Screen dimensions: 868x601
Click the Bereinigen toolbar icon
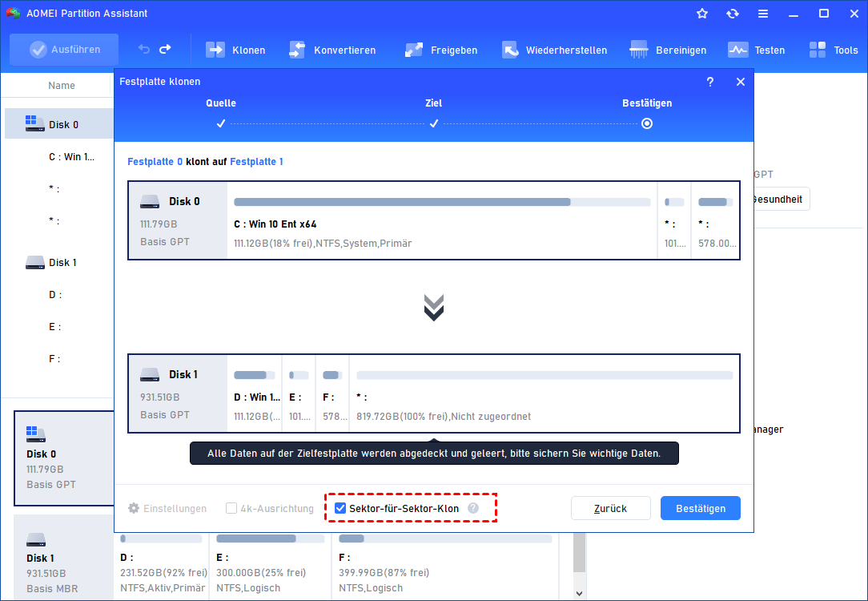point(639,50)
